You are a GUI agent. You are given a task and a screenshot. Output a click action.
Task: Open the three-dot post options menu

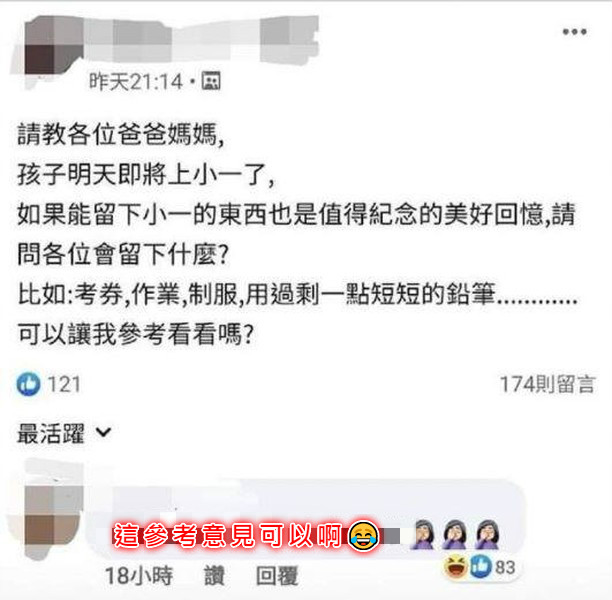click(574, 32)
